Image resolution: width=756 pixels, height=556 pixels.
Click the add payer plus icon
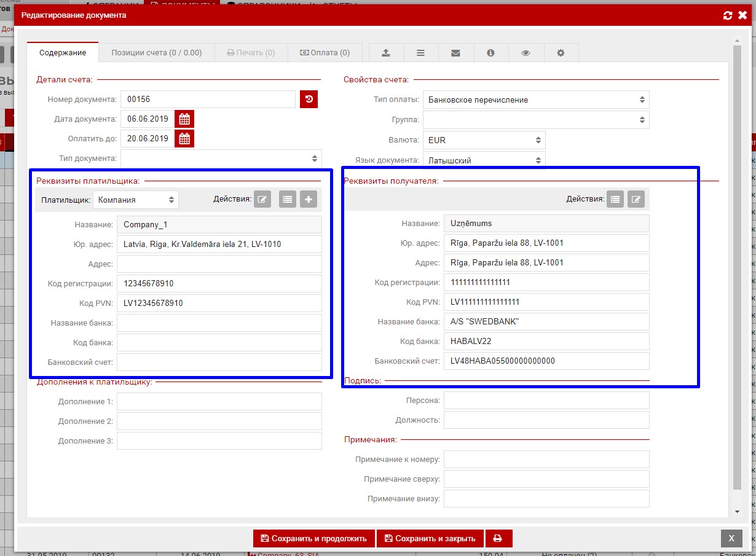[x=309, y=199]
